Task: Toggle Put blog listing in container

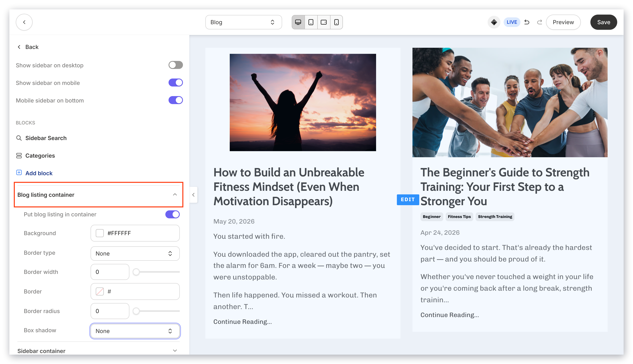Action: 172,214
